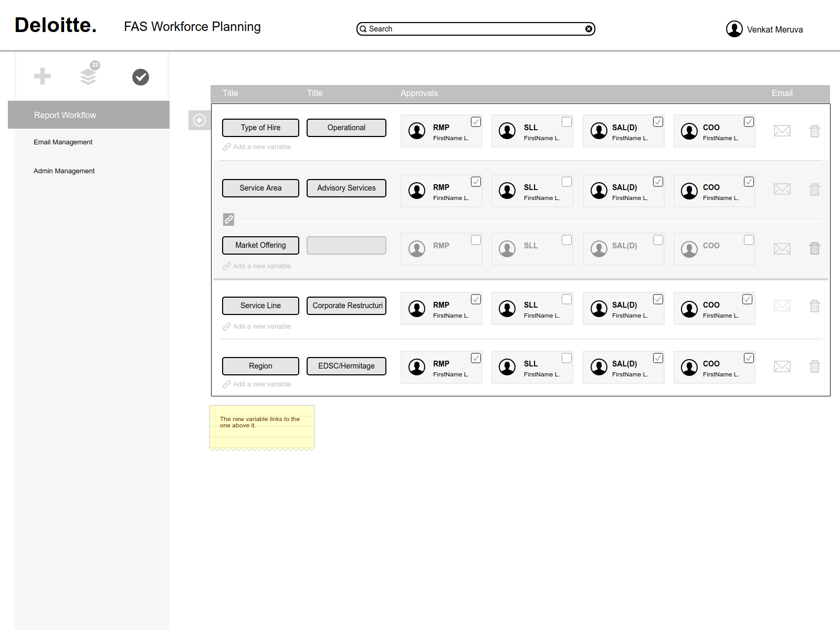
Task: Uncheck COO approval in Service Area row
Action: click(x=749, y=182)
